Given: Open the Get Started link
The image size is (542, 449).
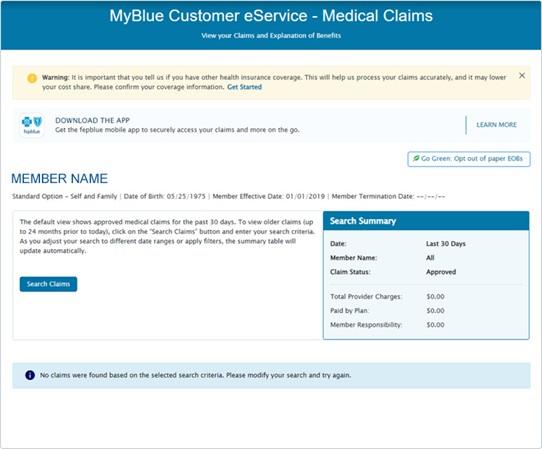Looking at the screenshot, I should coord(244,87).
